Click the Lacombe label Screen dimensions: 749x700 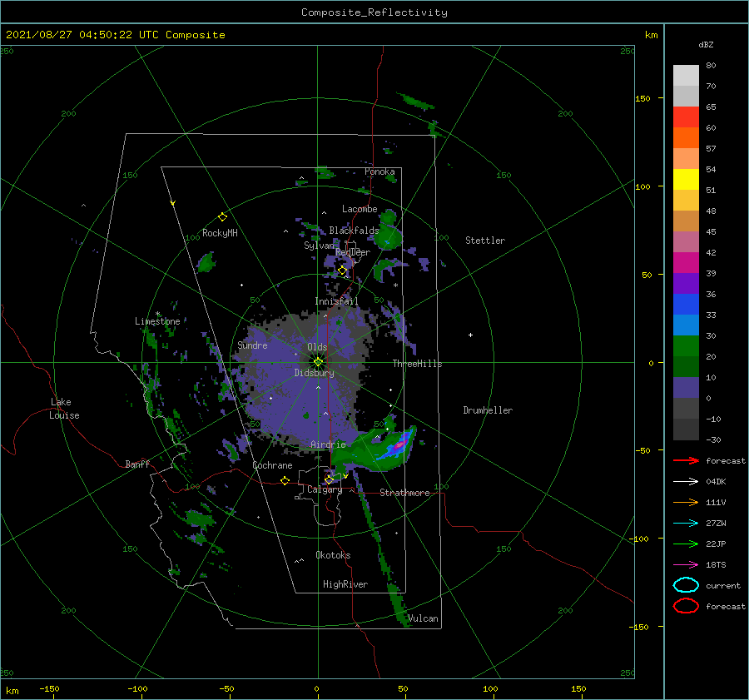tap(360, 209)
